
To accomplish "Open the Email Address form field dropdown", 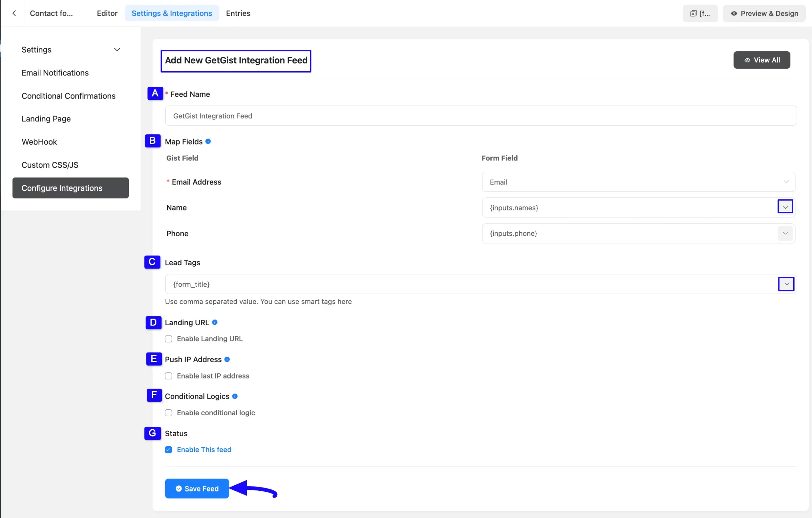I will [x=639, y=182].
